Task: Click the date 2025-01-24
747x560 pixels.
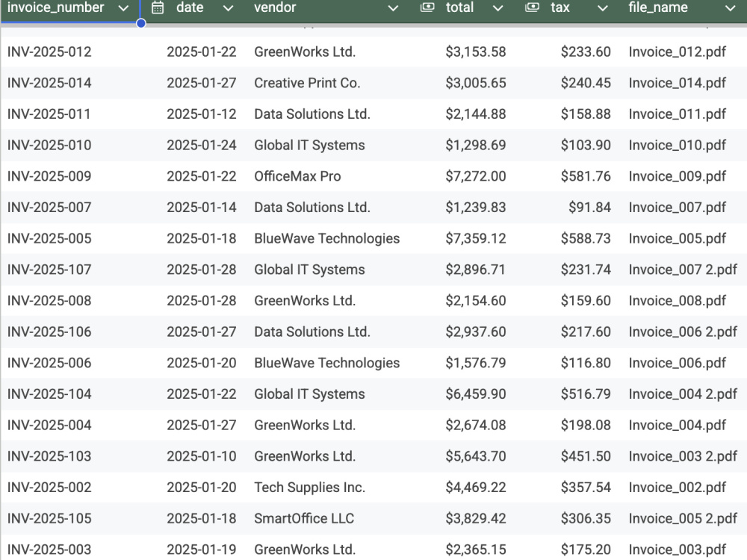Action: 202,145
